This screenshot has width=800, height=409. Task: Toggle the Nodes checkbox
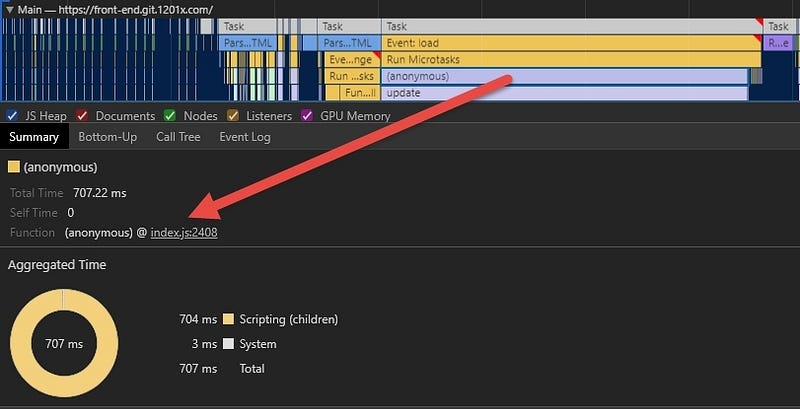tap(170, 116)
